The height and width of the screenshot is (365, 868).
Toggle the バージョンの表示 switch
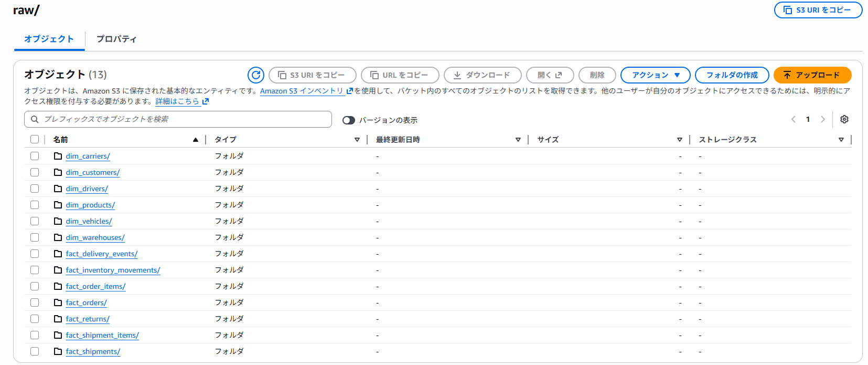[x=349, y=120]
